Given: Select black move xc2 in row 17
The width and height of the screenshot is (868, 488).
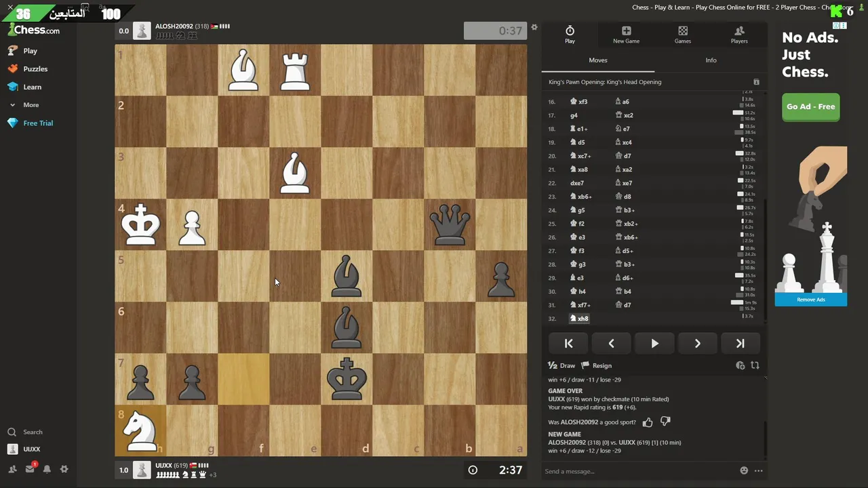Looking at the screenshot, I should coord(625,115).
